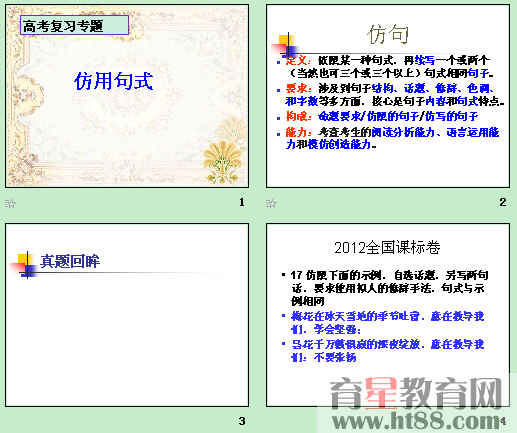This screenshot has height=433, width=517.
Task: Click the 高考复习专题 title box on slide 1
Action: click(74, 25)
